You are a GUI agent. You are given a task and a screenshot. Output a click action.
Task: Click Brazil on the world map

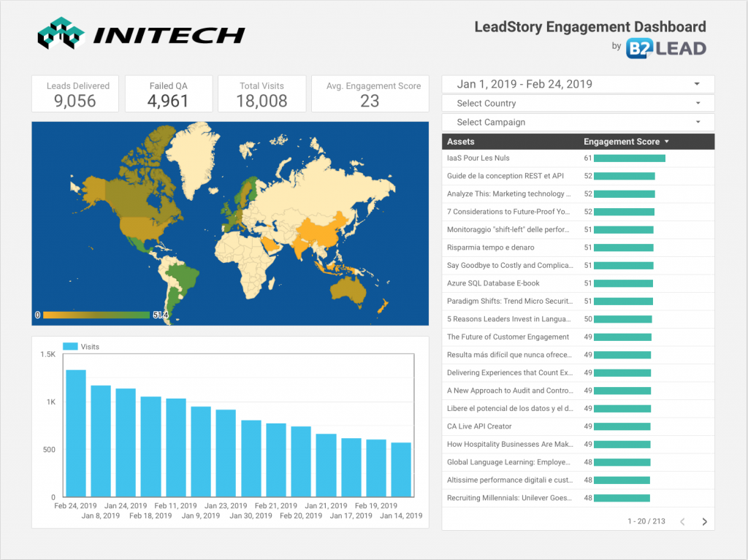click(x=183, y=278)
